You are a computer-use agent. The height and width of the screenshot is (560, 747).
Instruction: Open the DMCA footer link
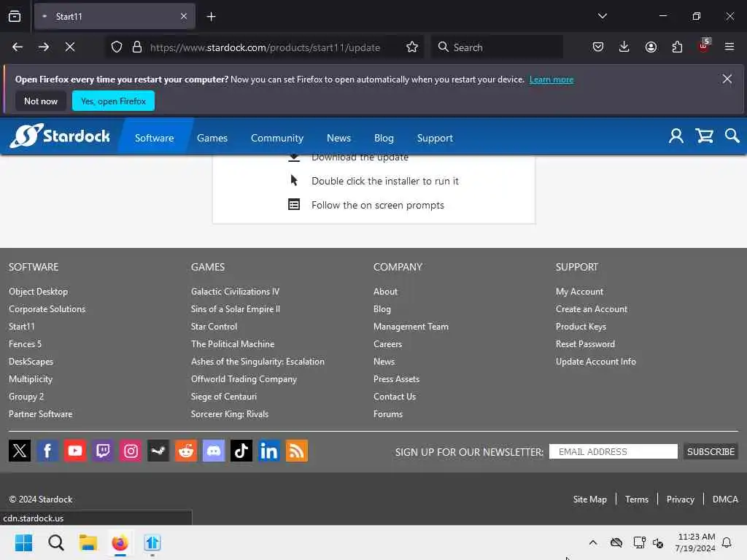pyautogui.click(x=724, y=499)
